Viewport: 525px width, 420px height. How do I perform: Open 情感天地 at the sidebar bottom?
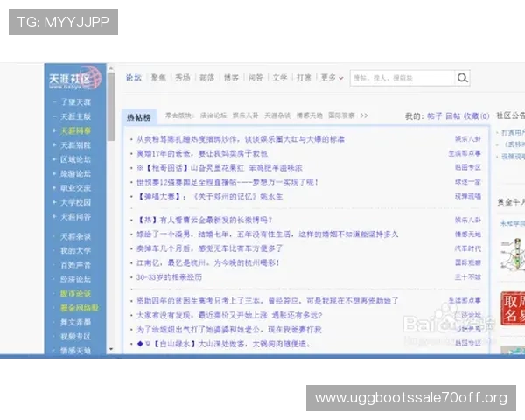pyautogui.click(x=75, y=351)
